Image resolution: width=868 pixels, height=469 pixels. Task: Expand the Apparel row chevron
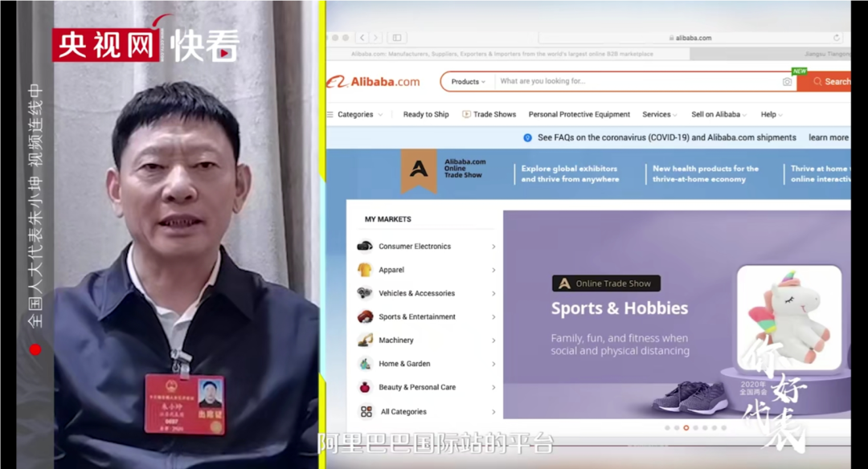(x=493, y=270)
